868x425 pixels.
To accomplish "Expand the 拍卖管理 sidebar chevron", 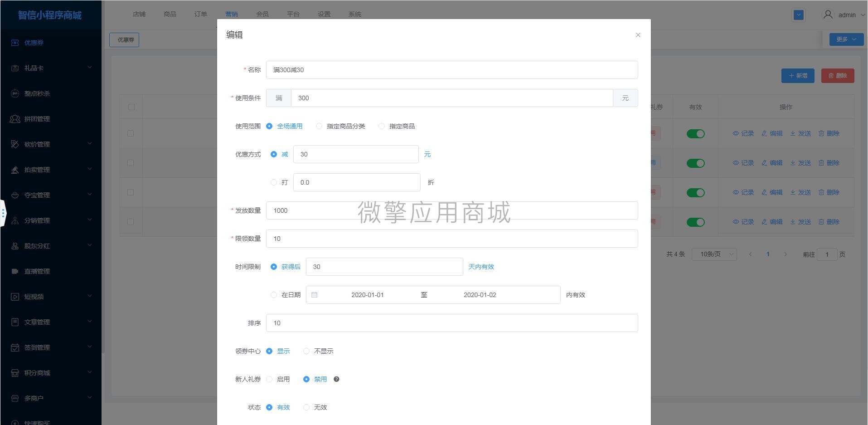I will [x=89, y=169].
